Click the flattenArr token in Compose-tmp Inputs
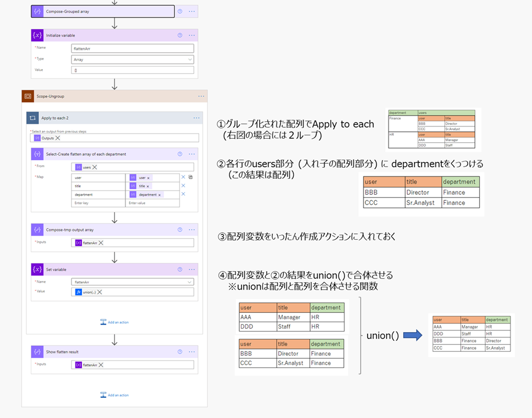This screenshot has width=532, height=418. [x=88, y=243]
